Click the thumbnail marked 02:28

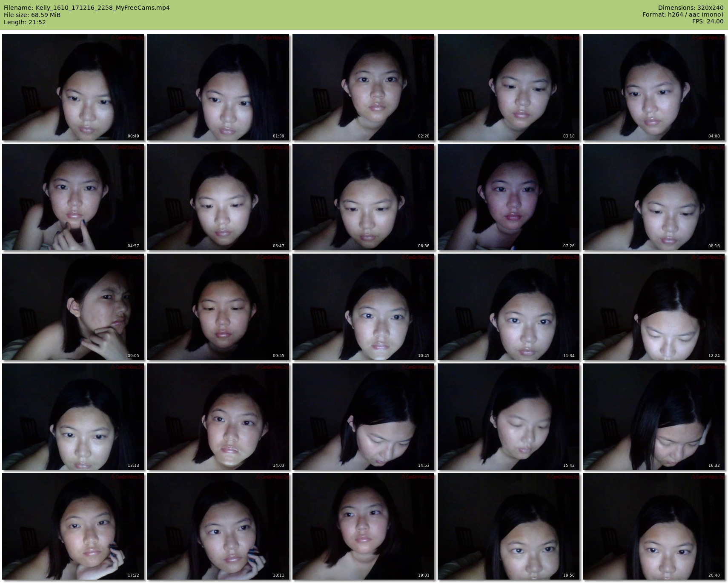(364, 87)
